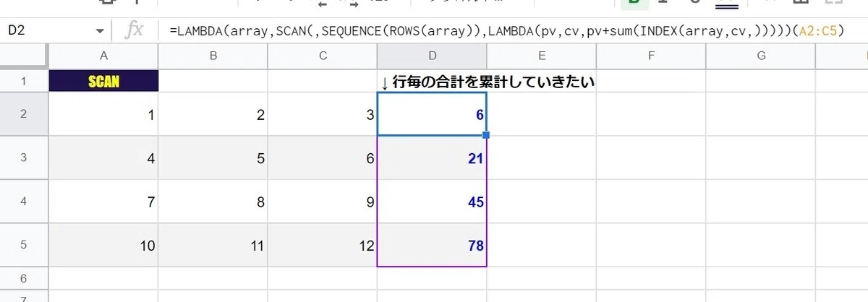
Task: Select result cell showing 21
Action: 432,158
